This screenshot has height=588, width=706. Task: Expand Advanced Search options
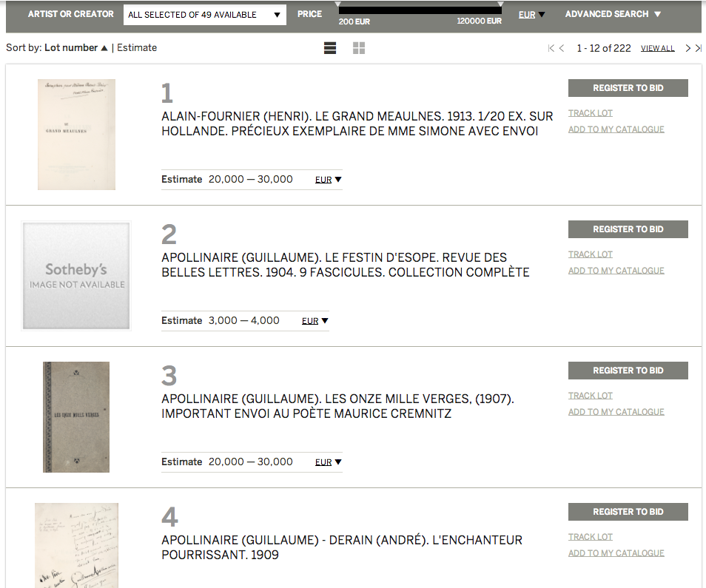pyautogui.click(x=613, y=14)
